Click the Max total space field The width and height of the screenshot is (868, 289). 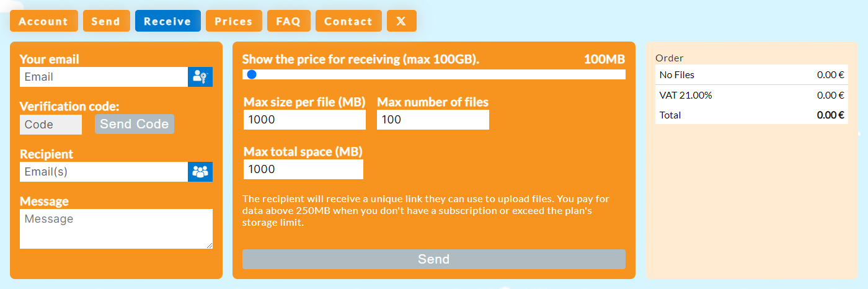[303, 169]
